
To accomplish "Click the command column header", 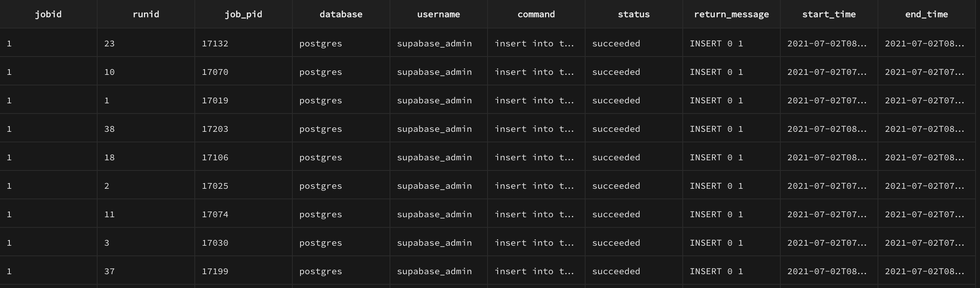I will 536,14.
